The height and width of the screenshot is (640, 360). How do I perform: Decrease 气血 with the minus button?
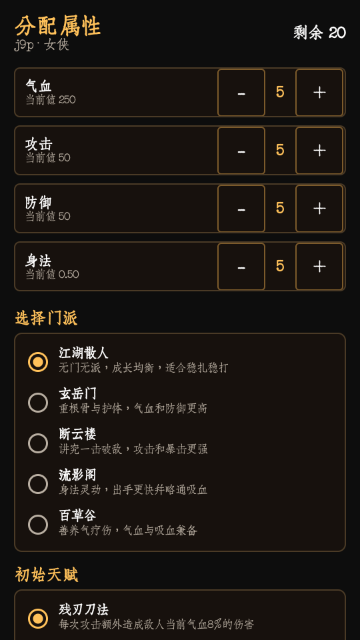point(241,93)
